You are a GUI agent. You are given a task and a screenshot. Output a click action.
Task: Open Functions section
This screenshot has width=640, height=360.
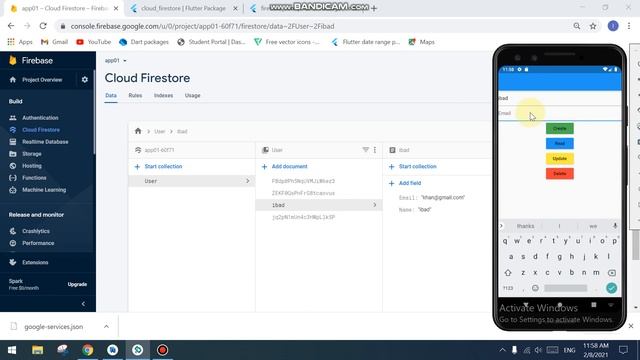point(34,178)
